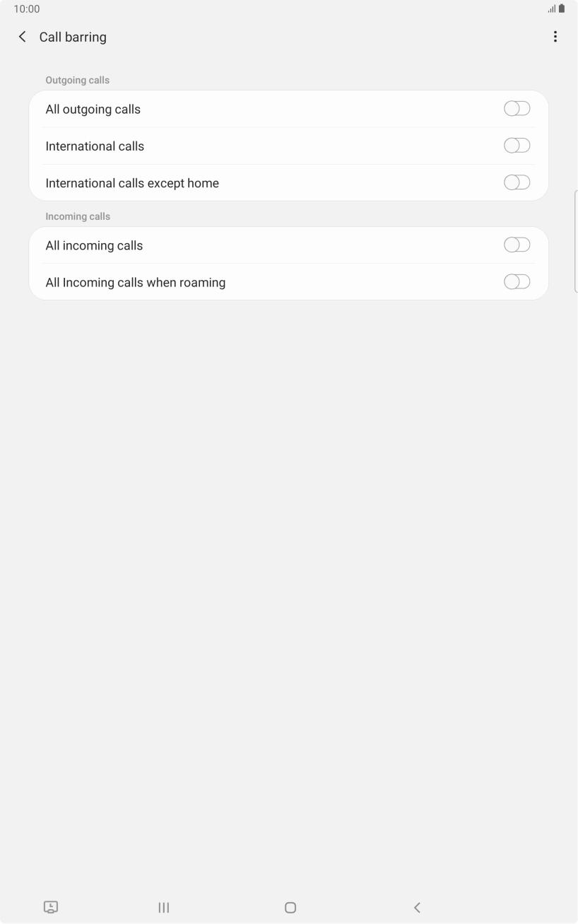
Task: Enable the All outgoing calls toggle
Action: click(x=517, y=108)
